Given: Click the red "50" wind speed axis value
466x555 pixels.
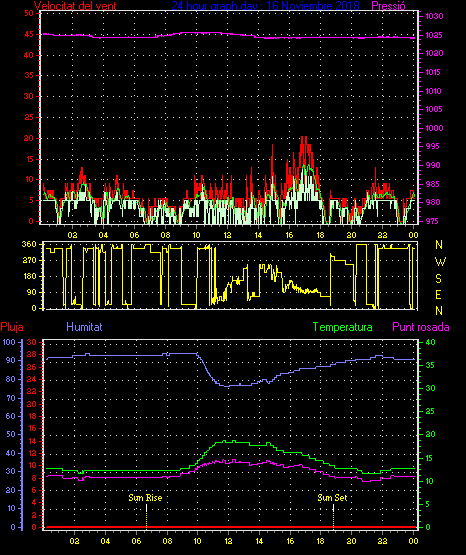Looking at the screenshot, I should coord(29,13).
